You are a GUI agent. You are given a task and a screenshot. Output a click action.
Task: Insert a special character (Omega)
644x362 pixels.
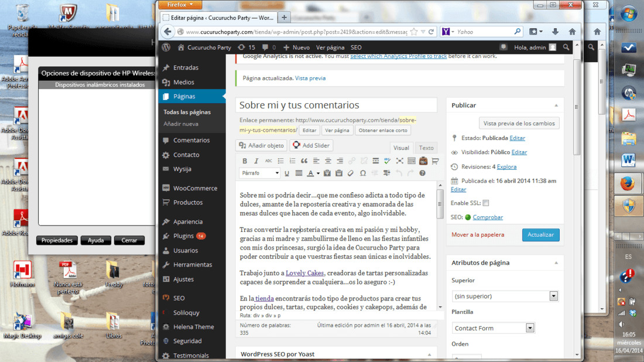click(362, 173)
